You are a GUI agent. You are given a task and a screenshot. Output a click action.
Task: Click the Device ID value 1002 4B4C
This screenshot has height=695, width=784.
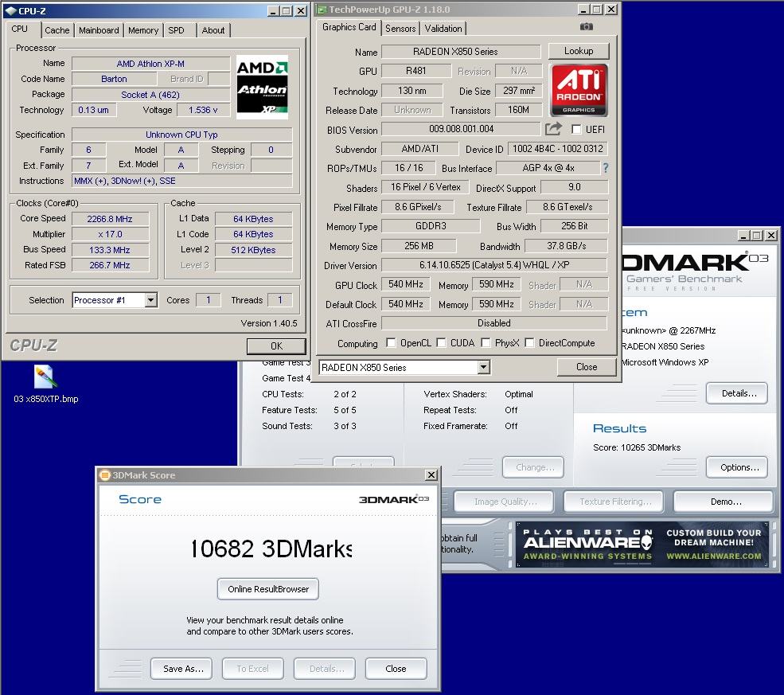(557, 149)
